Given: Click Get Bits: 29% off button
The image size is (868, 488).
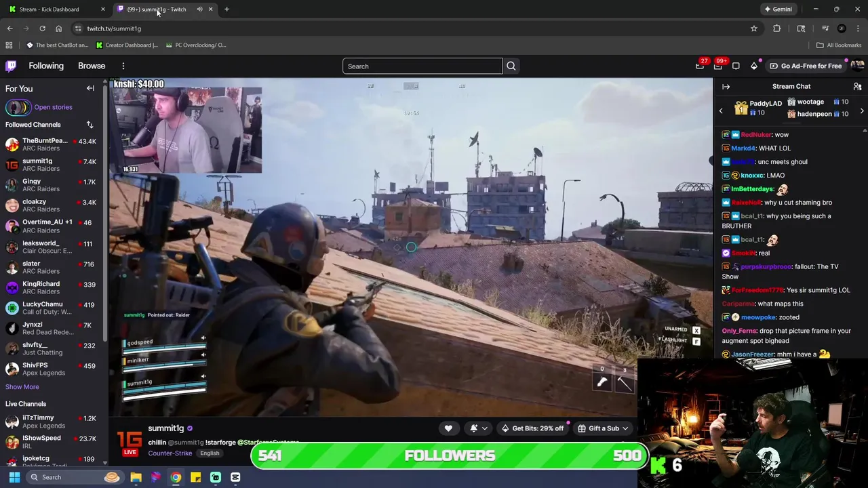Looking at the screenshot, I should (532, 428).
